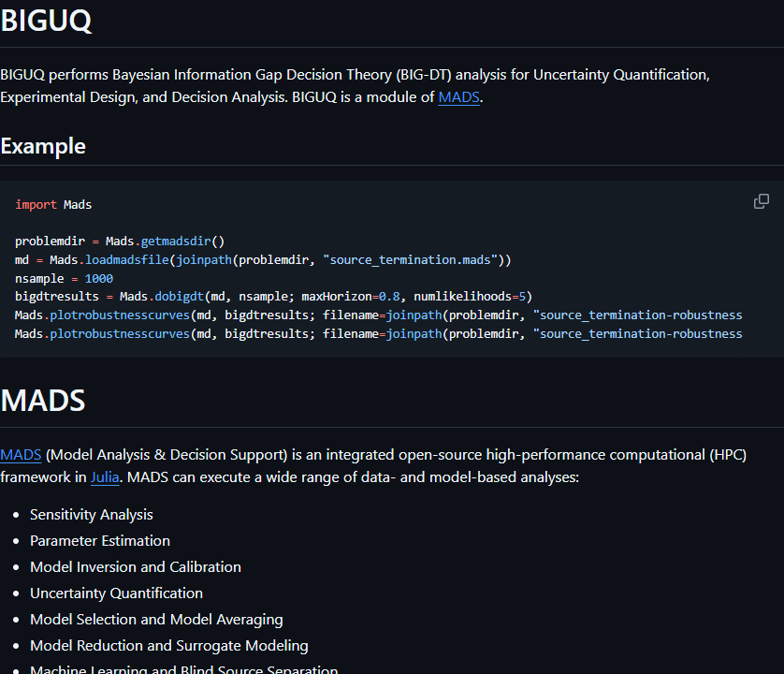Open the MADS link before "(Model Analysis & Decision Support)"
The width and height of the screenshot is (784, 674).
tap(21, 455)
